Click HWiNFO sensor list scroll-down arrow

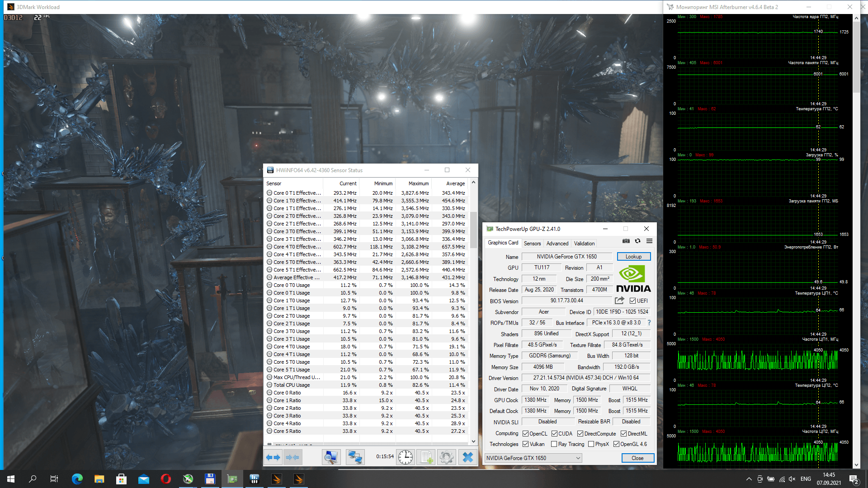[x=473, y=441]
